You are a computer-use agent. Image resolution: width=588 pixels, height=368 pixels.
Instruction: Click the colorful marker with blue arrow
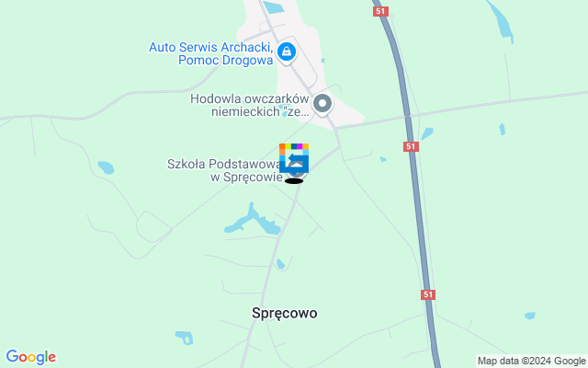click(x=294, y=158)
